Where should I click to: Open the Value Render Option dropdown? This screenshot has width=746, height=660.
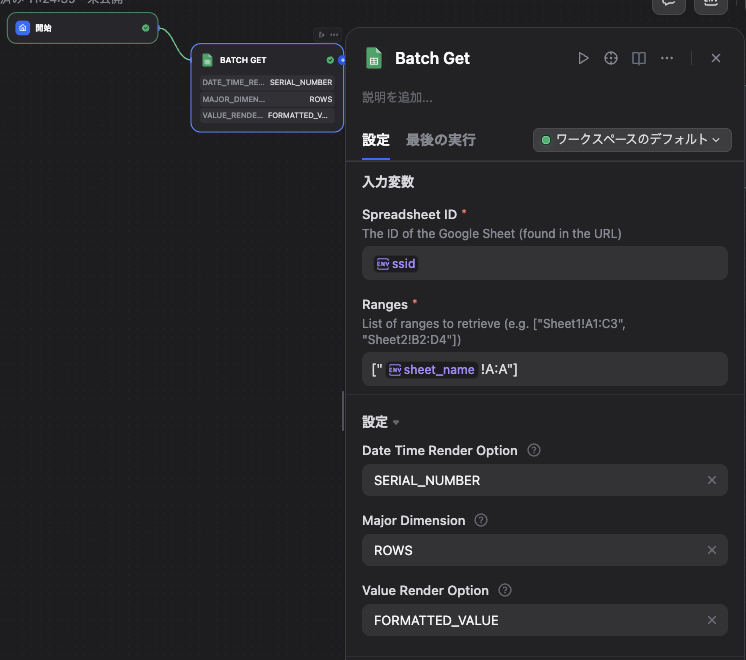click(x=545, y=620)
